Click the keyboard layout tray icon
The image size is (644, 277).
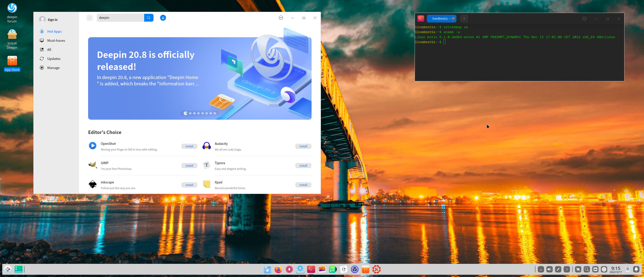595,269
